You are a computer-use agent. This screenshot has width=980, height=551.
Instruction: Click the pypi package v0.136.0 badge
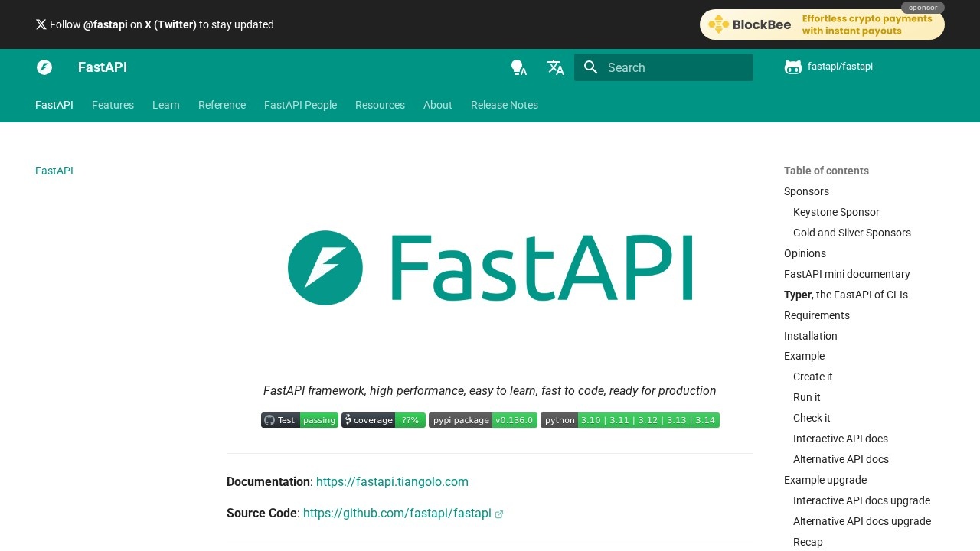[483, 420]
